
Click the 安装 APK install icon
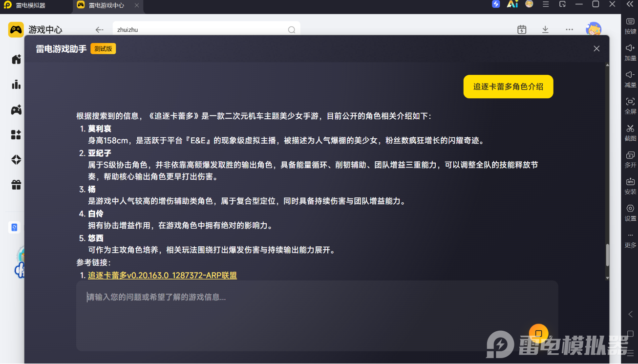click(x=630, y=182)
